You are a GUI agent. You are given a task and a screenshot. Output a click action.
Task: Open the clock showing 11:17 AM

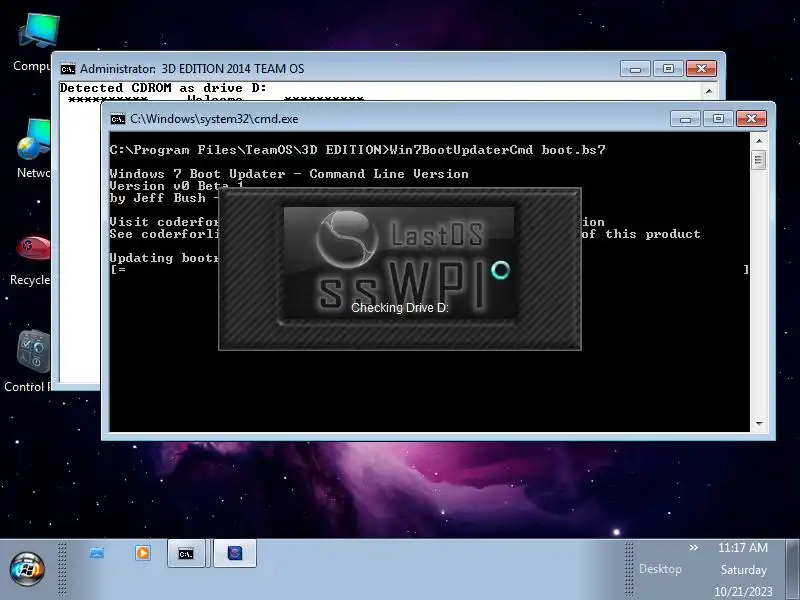click(743, 547)
